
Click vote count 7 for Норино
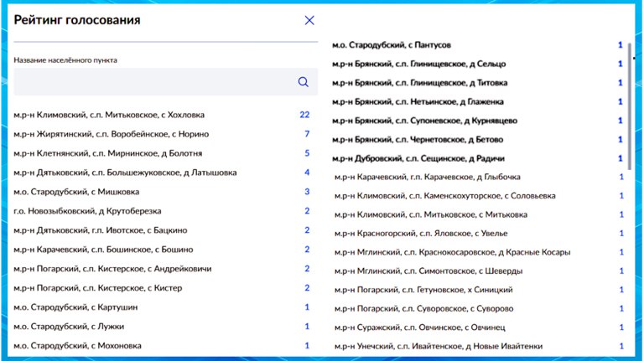click(x=307, y=134)
